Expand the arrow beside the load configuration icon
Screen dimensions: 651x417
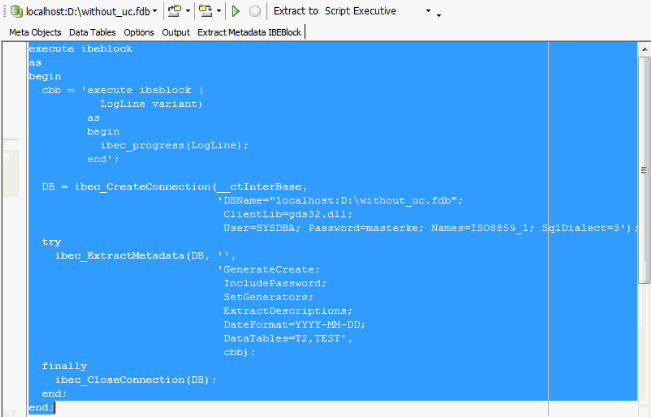coord(188,11)
